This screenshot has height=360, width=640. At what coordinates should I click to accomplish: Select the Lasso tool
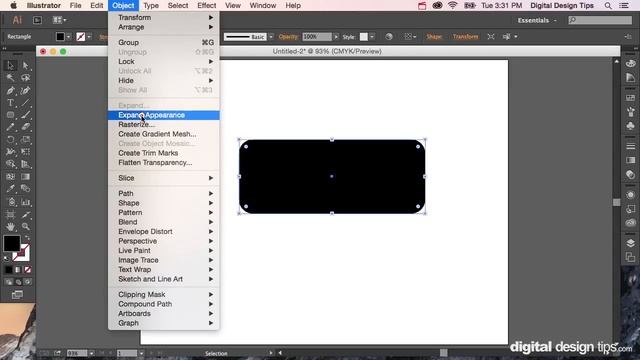click(x=25, y=78)
